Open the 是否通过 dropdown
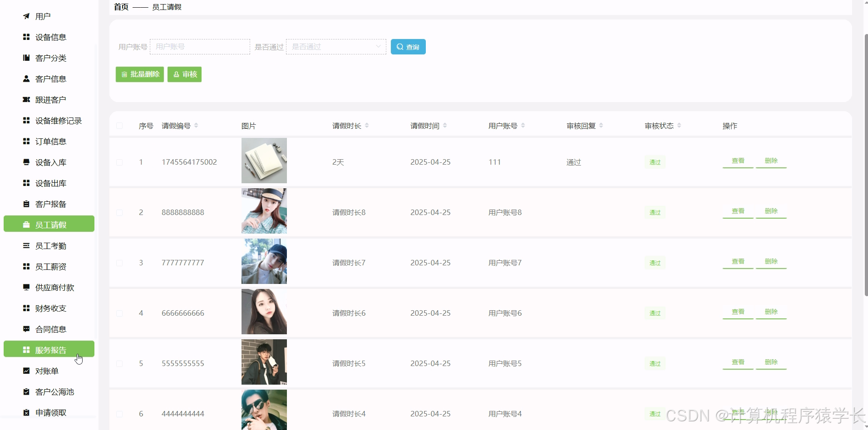Screen dimensions: 868x430 pos(336,47)
